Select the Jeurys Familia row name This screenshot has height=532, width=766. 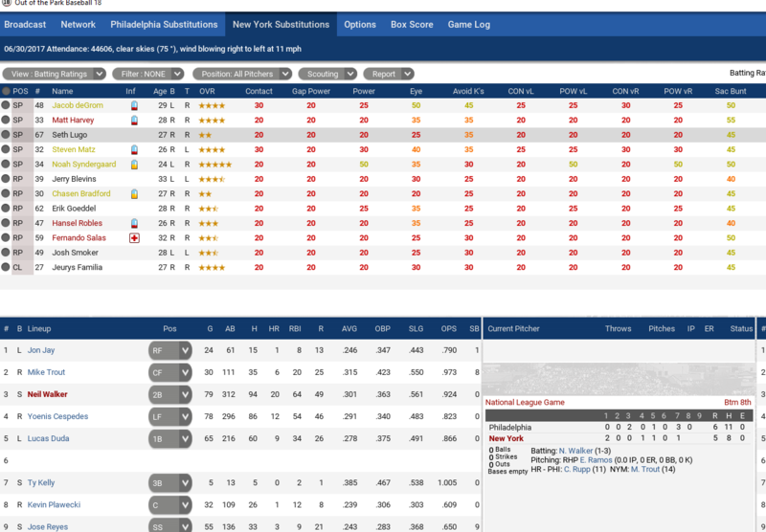(78, 268)
